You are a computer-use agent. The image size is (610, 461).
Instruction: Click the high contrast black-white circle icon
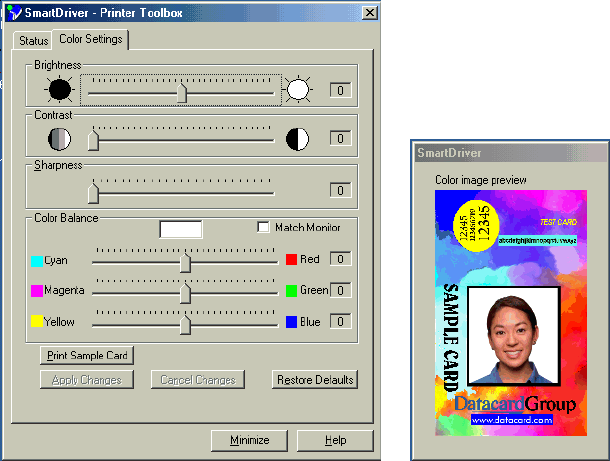297,139
